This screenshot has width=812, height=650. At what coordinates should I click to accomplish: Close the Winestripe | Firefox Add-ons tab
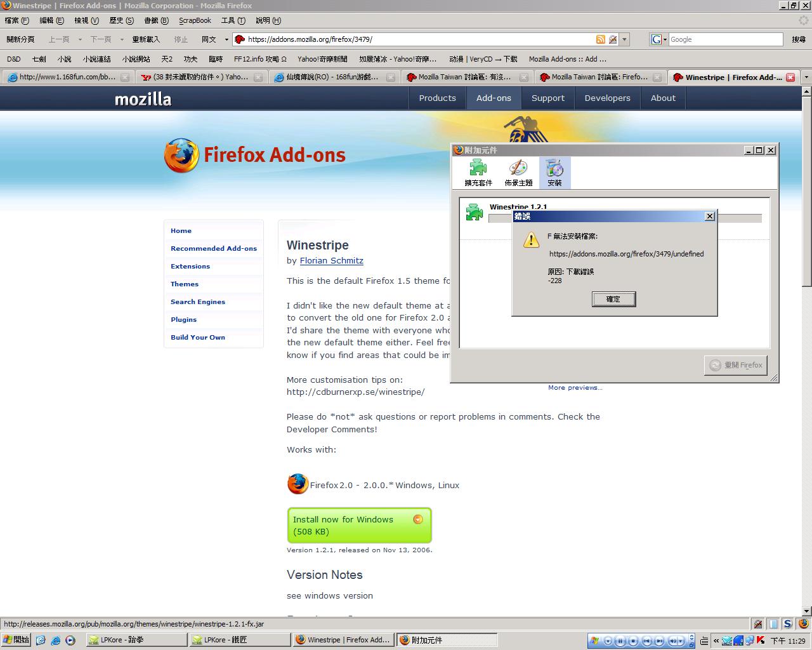coord(790,77)
